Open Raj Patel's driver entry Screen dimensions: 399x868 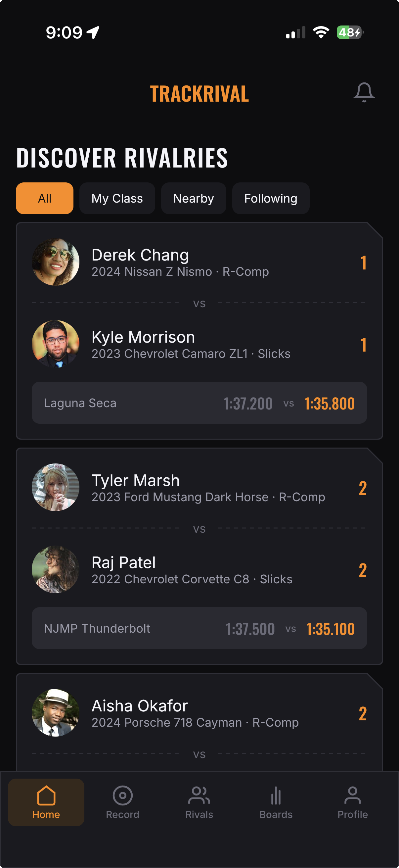(x=124, y=563)
